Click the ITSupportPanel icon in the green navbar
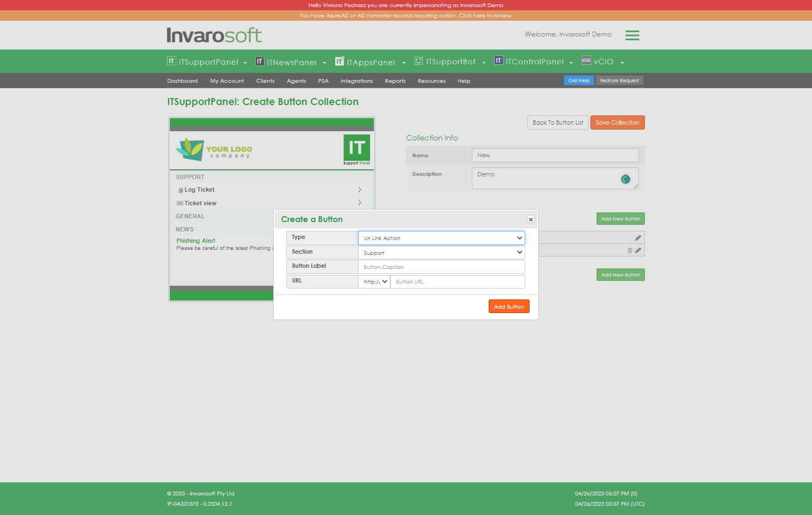This screenshot has width=812, height=515. (171, 61)
